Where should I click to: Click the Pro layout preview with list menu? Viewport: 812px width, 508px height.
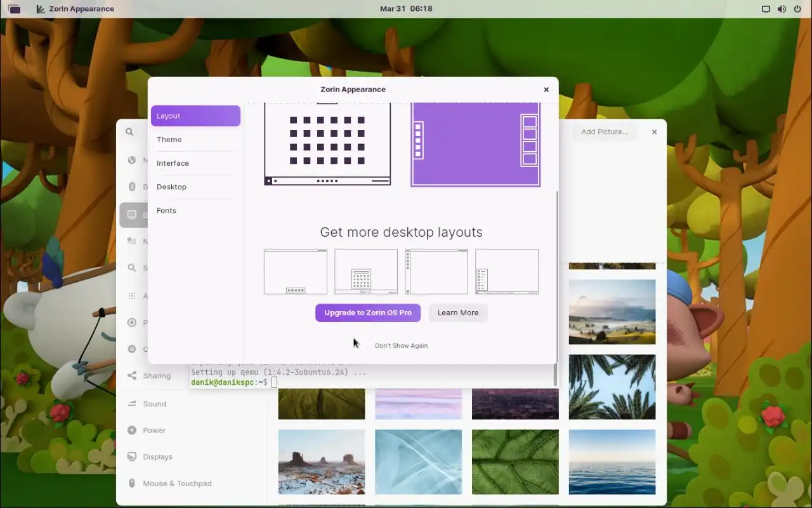point(507,272)
